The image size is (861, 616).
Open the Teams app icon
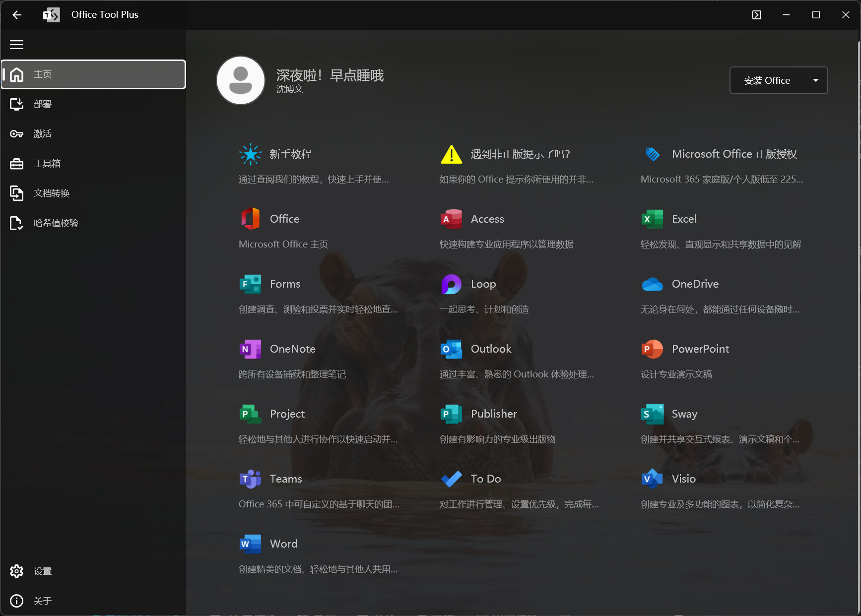(250, 479)
